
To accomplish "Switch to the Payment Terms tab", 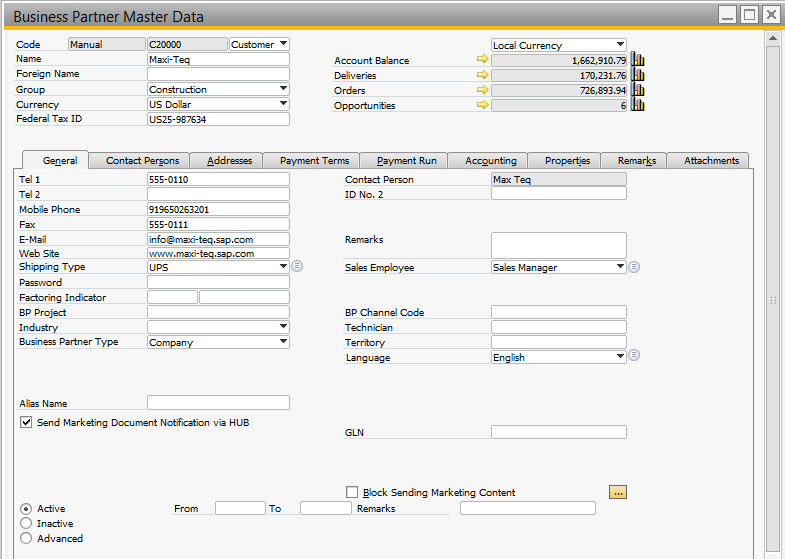I will [x=314, y=161].
